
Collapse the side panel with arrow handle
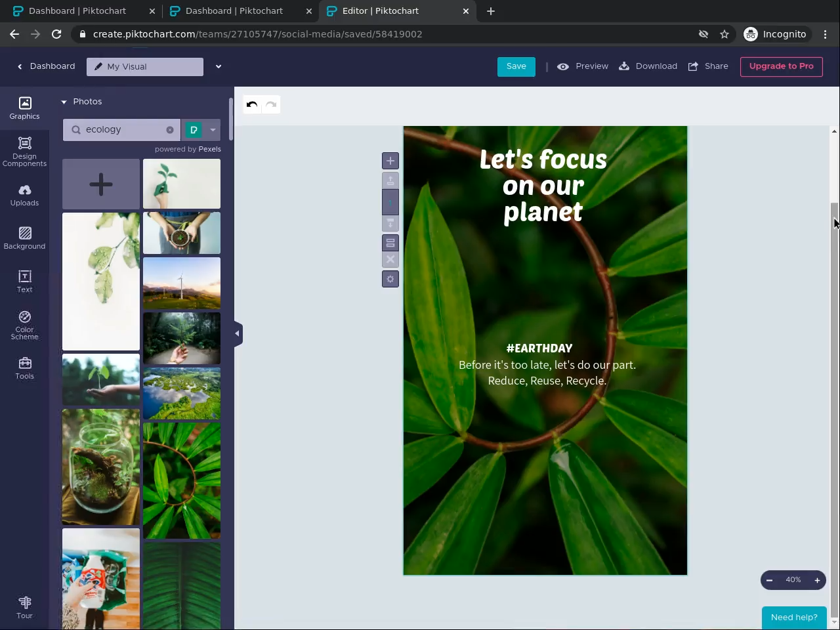(x=238, y=333)
